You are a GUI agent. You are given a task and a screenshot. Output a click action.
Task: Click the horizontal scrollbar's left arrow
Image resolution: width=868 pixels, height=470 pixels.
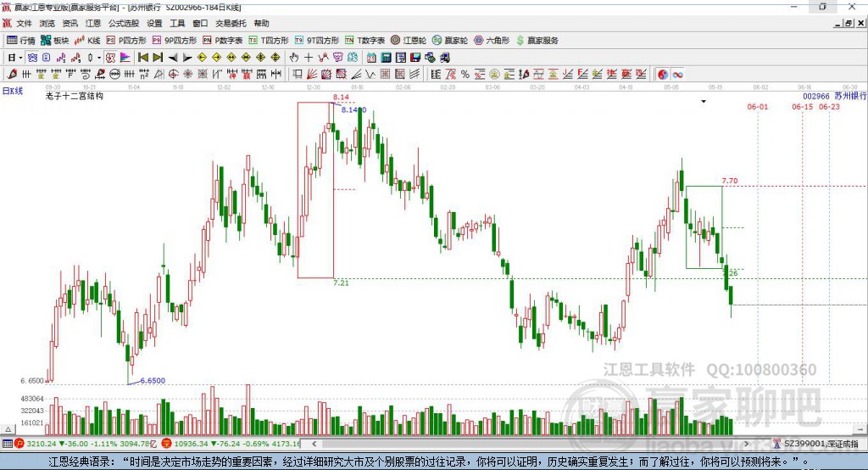314,444
